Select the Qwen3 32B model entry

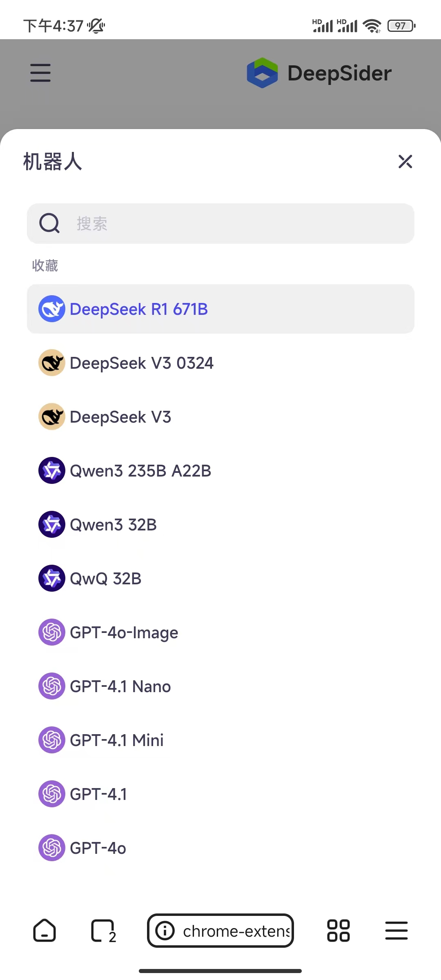(x=113, y=524)
